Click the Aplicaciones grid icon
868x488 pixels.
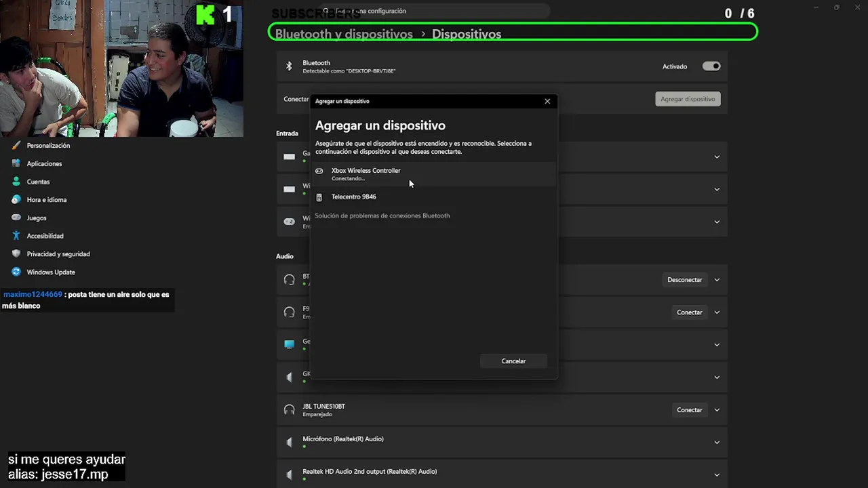click(16, 163)
